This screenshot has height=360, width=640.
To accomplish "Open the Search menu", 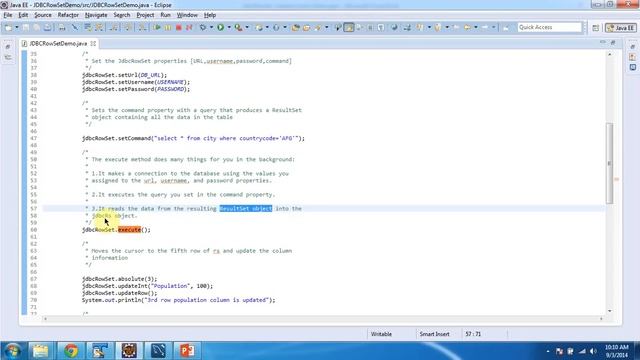I will click(122, 15).
